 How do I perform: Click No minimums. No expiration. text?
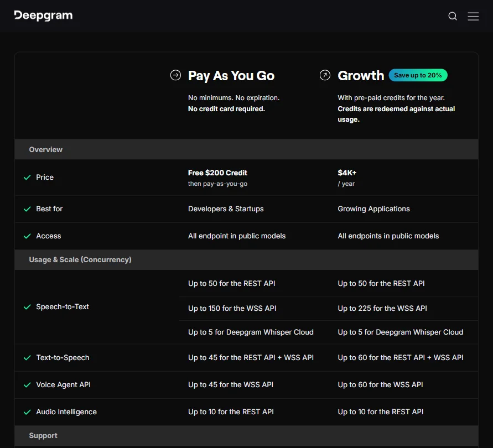pos(233,98)
